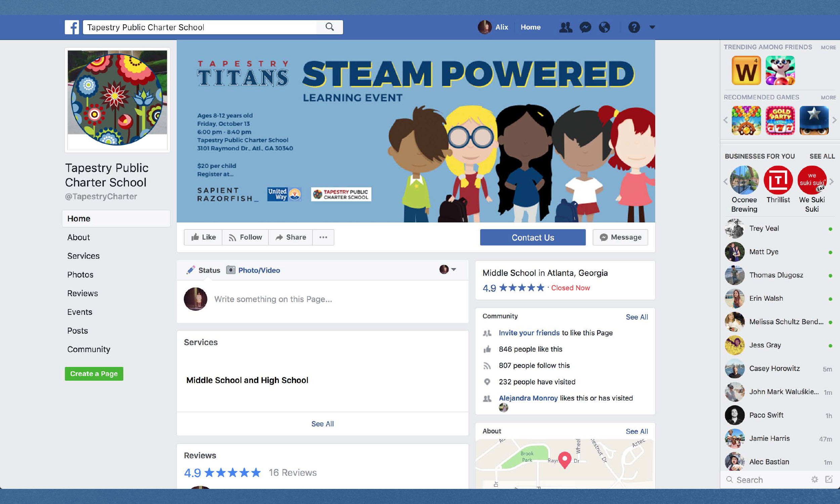Open the Words game icon in Trending
The image size is (840, 504).
746,70
